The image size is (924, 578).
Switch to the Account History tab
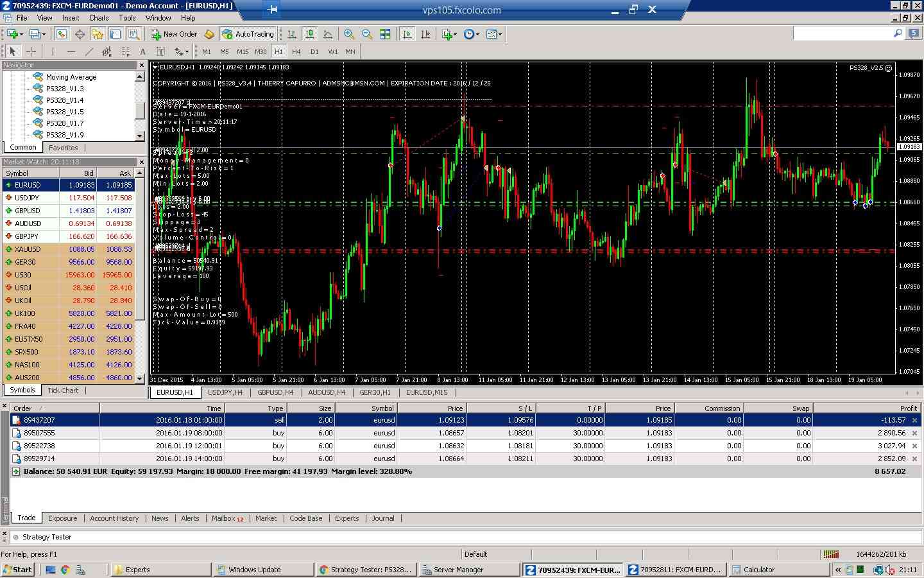point(114,518)
